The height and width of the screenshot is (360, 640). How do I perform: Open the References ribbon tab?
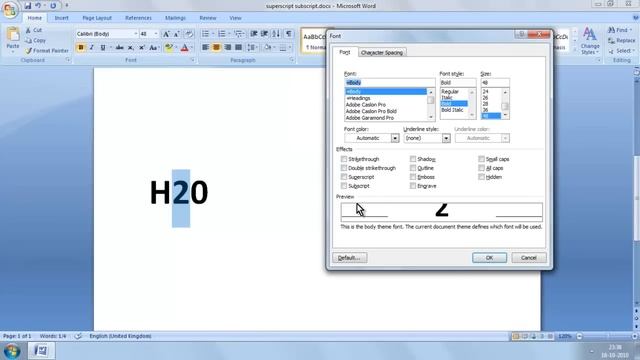tap(138, 18)
